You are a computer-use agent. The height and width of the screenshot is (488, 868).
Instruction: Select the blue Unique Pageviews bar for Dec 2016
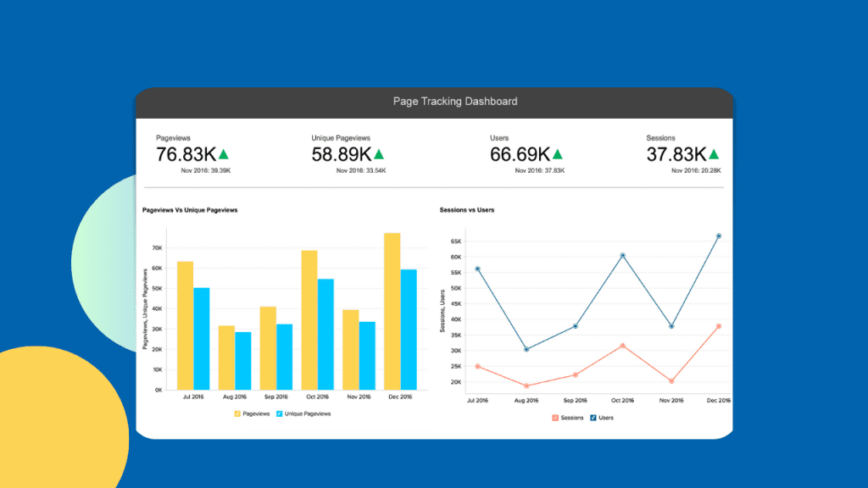tap(409, 330)
